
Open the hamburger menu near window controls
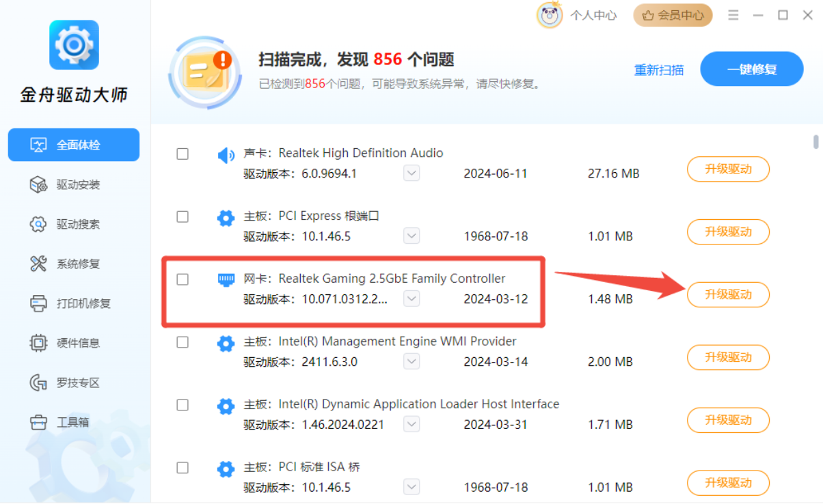[733, 15]
